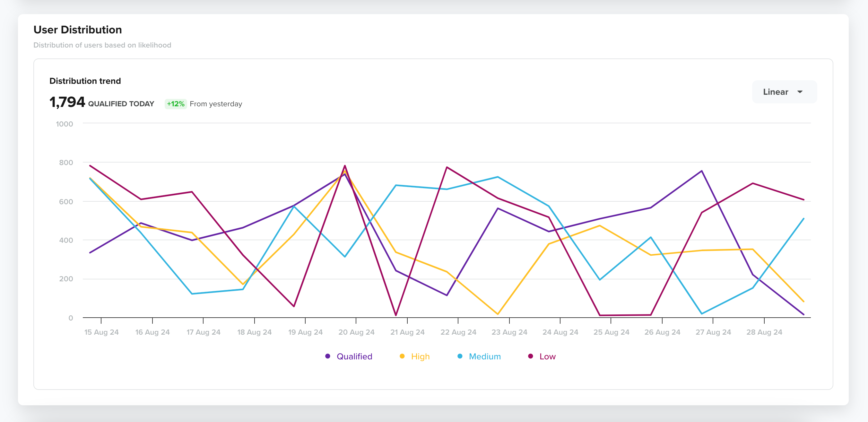This screenshot has width=868, height=422.
Task: Select the Distribution trend heading
Action: point(85,81)
